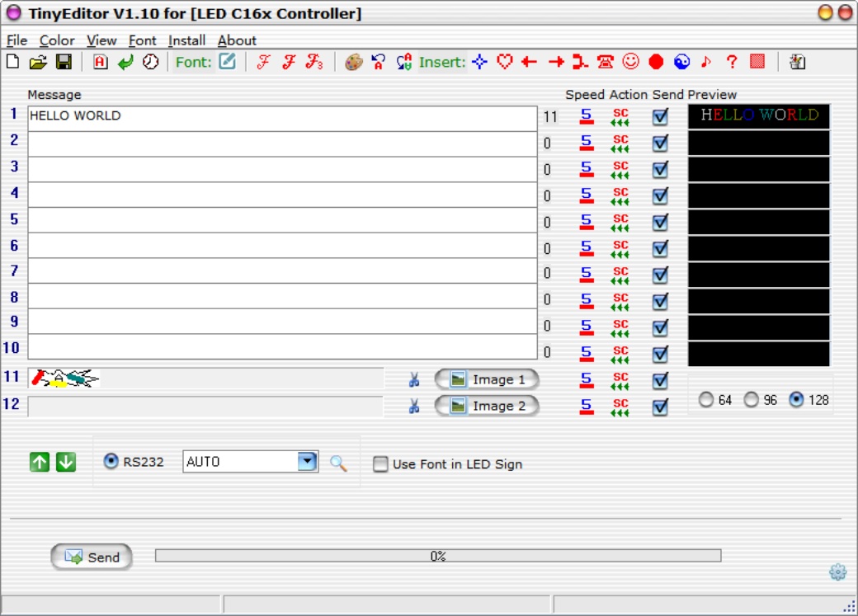Open Speed selector for message 3
858x616 pixels.
(587, 169)
